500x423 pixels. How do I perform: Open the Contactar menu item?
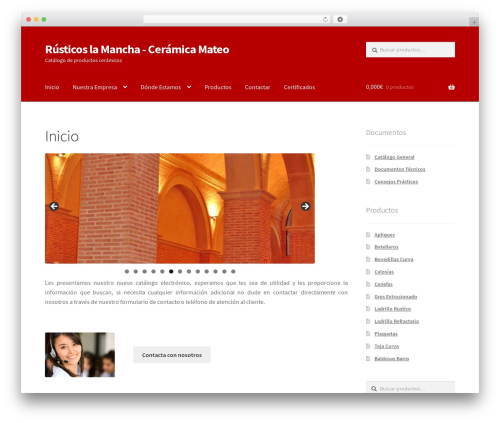[257, 87]
